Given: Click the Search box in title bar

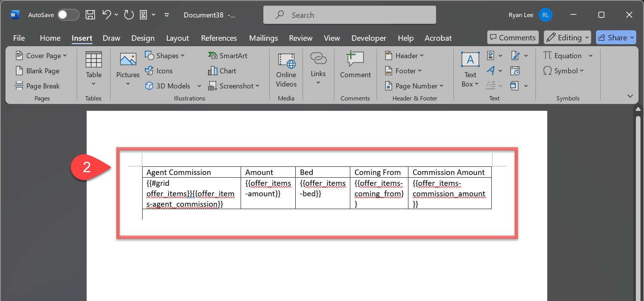Looking at the screenshot, I should pyautogui.click(x=350, y=15).
